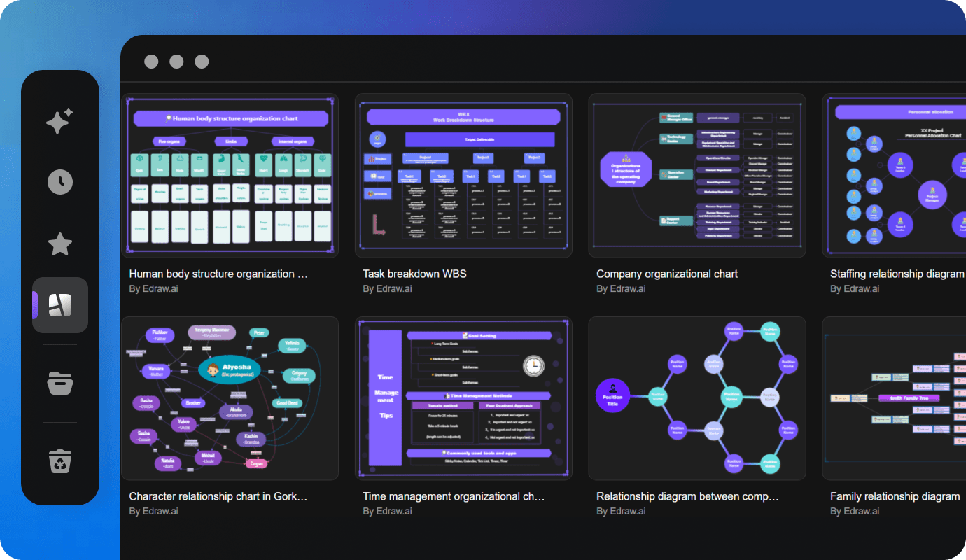
Task: Open Time management organizational chart thumbnail
Action: [x=463, y=398]
